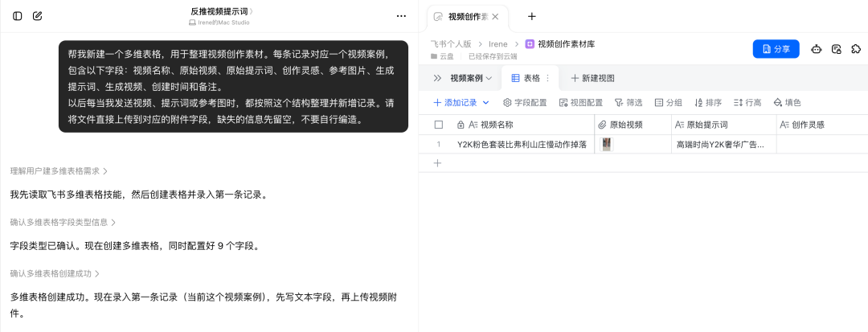Open the 填色 color fill tool

click(x=787, y=102)
